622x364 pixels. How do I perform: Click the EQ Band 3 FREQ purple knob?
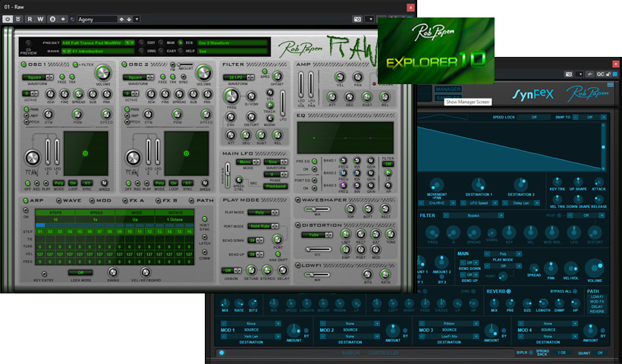pos(343,185)
